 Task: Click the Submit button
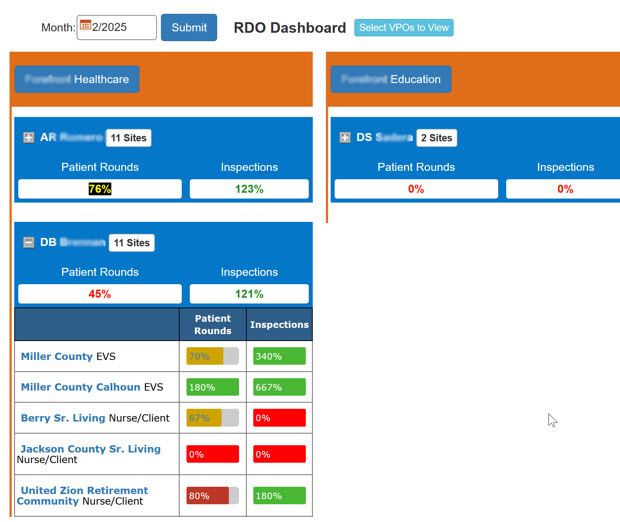pyautogui.click(x=189, y=28)
